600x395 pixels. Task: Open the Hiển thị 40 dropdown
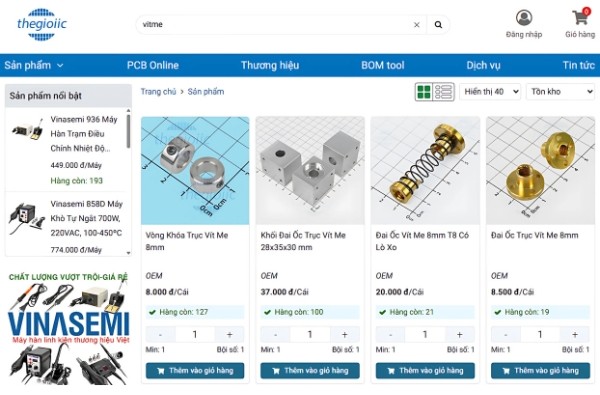(490, 92)
